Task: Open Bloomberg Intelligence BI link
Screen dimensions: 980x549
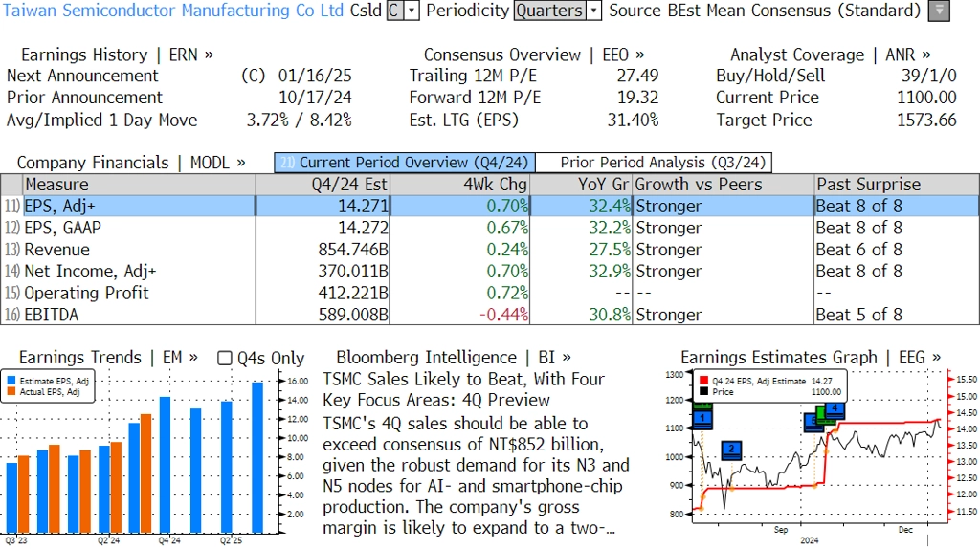Action: click(x=453, y=358)
